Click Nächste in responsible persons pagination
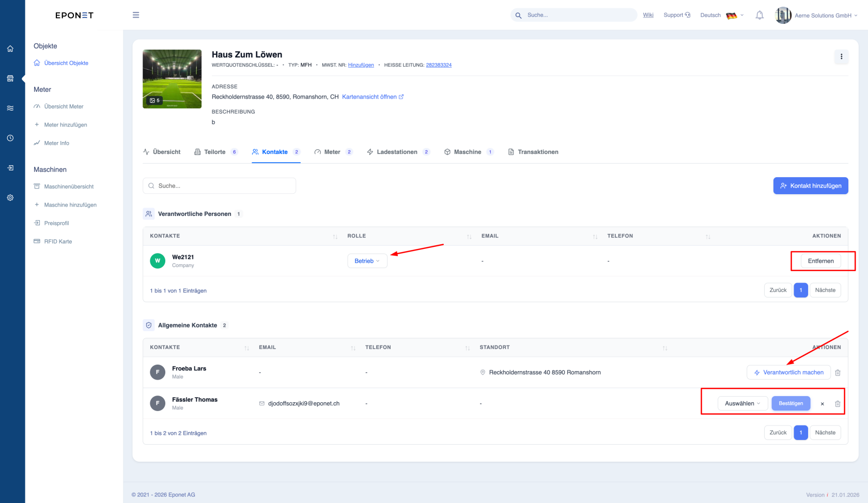This screenshot has width=868, height=503. coord(825,290)
